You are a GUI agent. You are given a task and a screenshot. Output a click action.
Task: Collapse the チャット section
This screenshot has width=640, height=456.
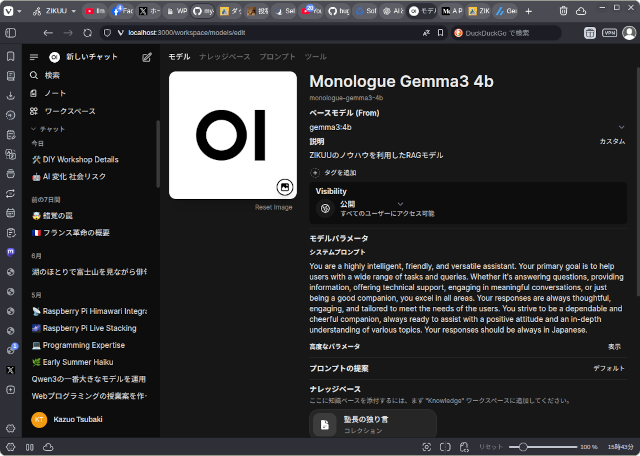click(48, 129)
